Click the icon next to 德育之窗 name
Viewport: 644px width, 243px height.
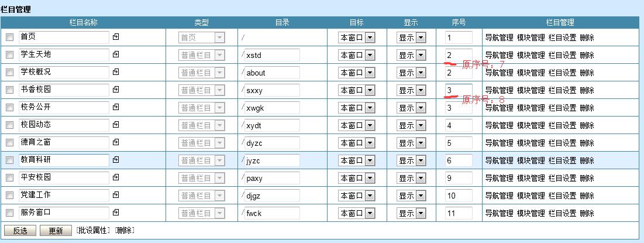(116, 143)
